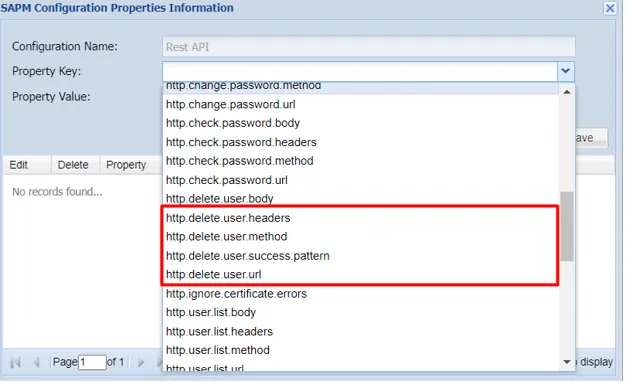Select http.ignore.certificate.errors option
Viewport: 628px width, 382px height.
point(360,294)
